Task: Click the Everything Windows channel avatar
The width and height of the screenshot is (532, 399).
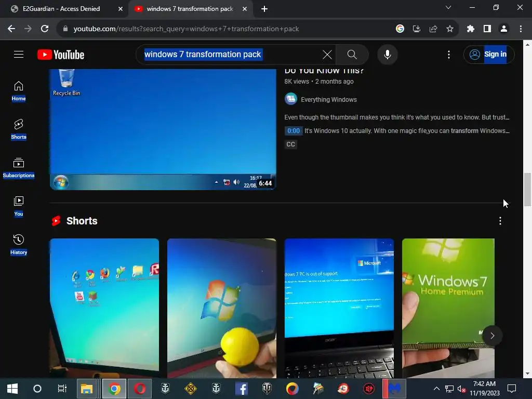Action: click(x=291, y=99)
